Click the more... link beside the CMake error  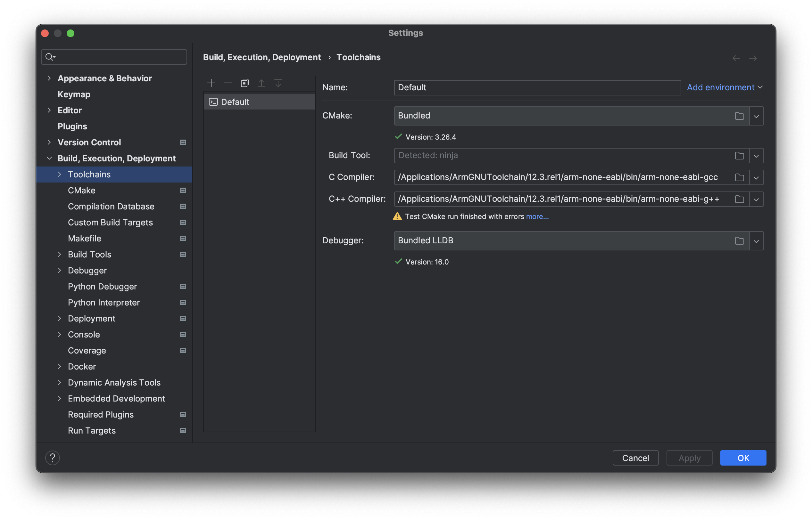pyautogui.click(x=537, y=216)
